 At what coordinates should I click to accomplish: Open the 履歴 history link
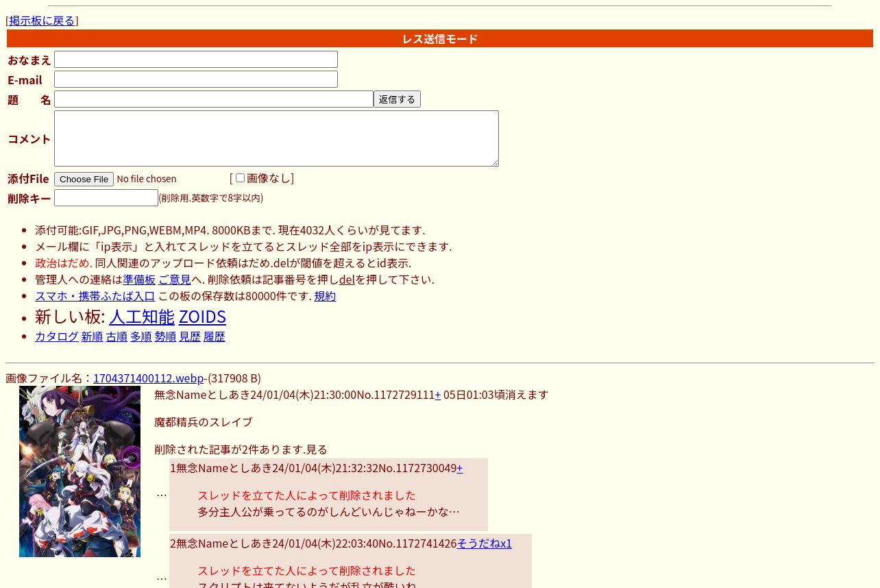point(214,336)
